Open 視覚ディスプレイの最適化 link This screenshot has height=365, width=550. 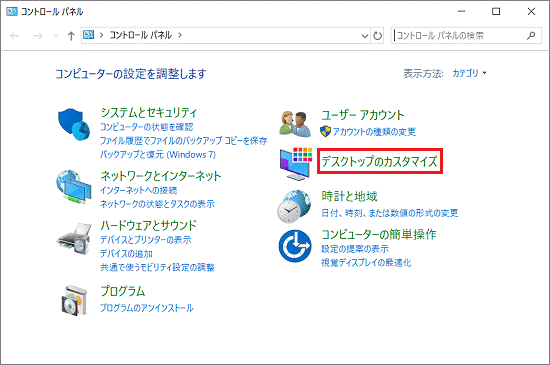coord(366,262)
